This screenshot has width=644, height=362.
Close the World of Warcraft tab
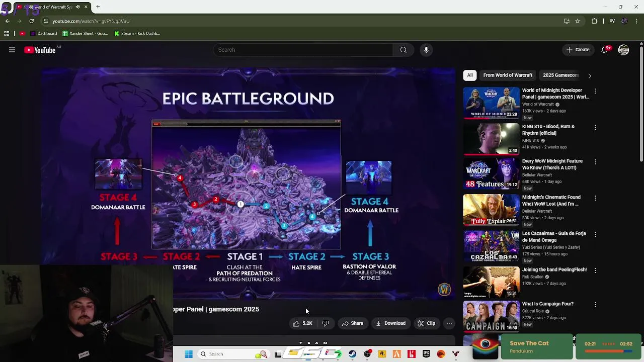point(86,7)
